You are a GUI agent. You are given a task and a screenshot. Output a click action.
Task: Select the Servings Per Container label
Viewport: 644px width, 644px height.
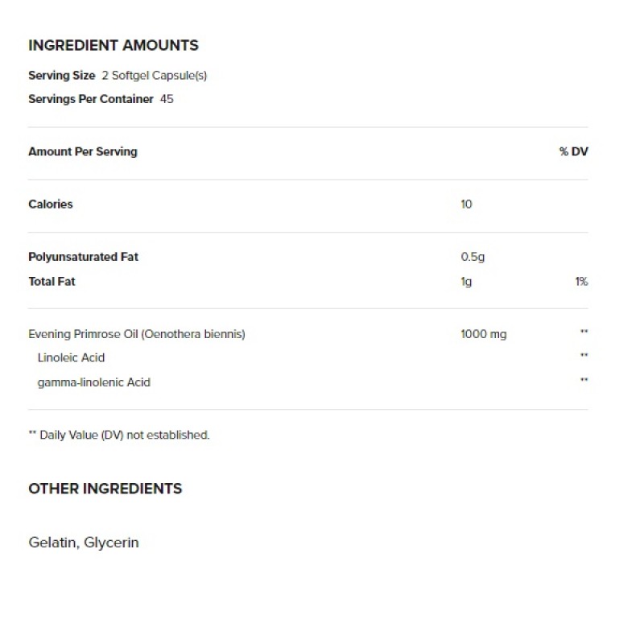click(91, 99)
